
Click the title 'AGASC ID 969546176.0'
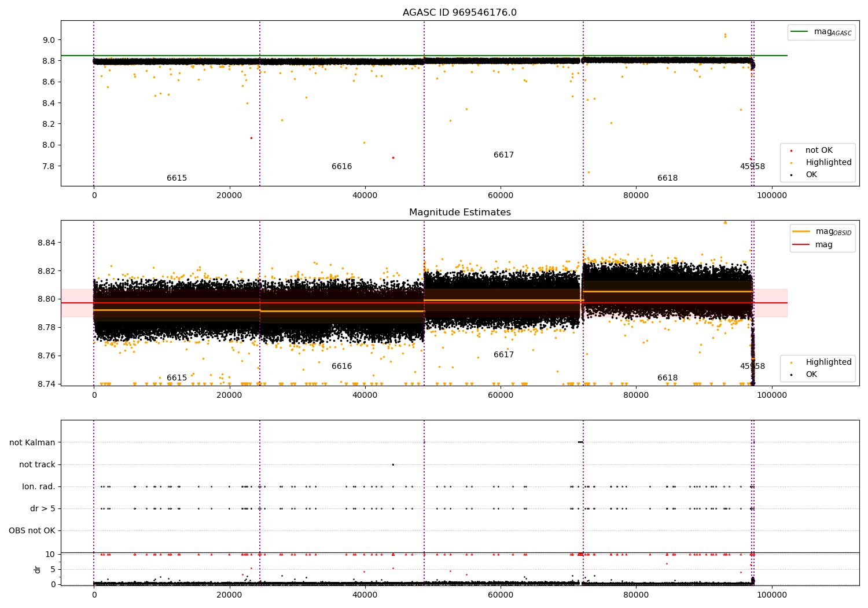(x=459, y=13)
